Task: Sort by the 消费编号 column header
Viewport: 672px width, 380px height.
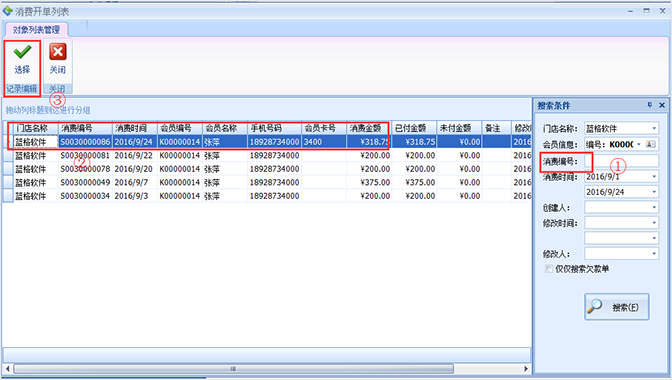Action: tap(85, 128)
